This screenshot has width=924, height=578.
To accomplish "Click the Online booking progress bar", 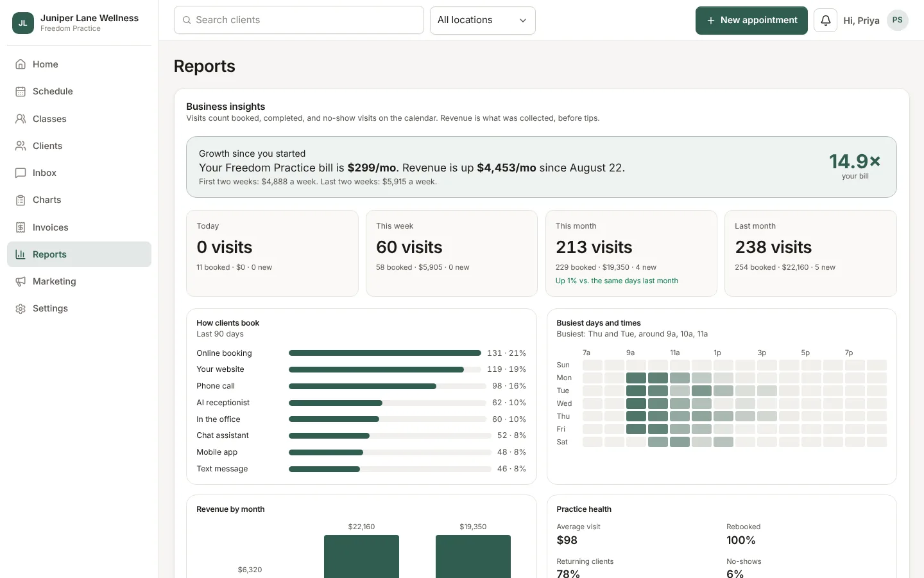I will [x=385, y=353].
